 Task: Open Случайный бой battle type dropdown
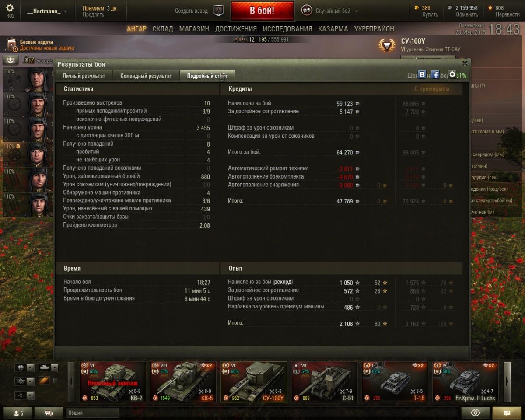click(330, 11)
